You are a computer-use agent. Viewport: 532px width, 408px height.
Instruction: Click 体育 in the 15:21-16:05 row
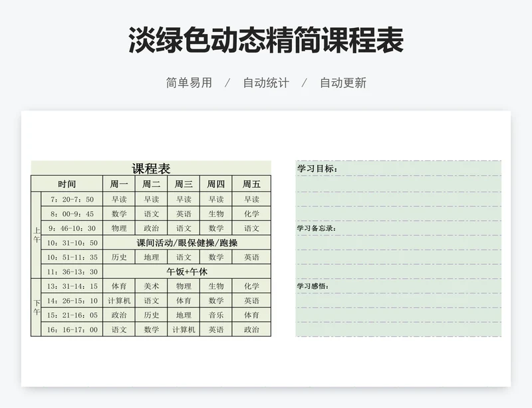251,315
